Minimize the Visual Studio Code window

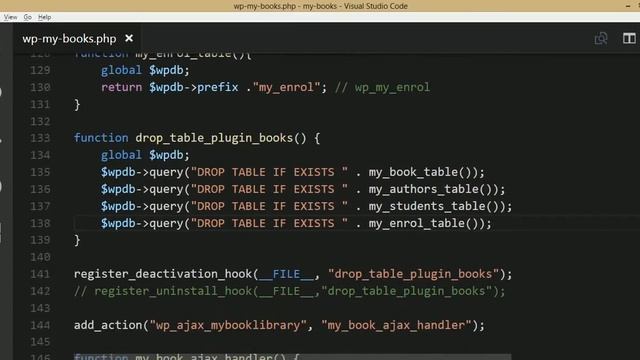628,6
